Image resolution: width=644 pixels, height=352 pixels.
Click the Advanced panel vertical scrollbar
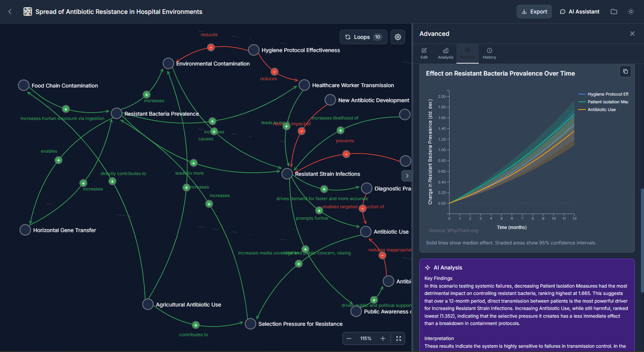pyautogui.click(x=642, y=241)
